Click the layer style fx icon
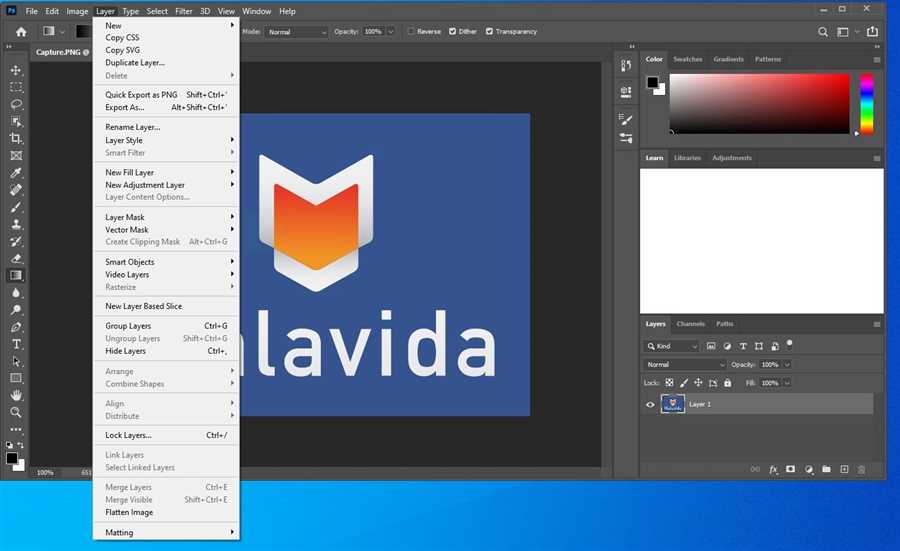900x551 pixels. 773,469
